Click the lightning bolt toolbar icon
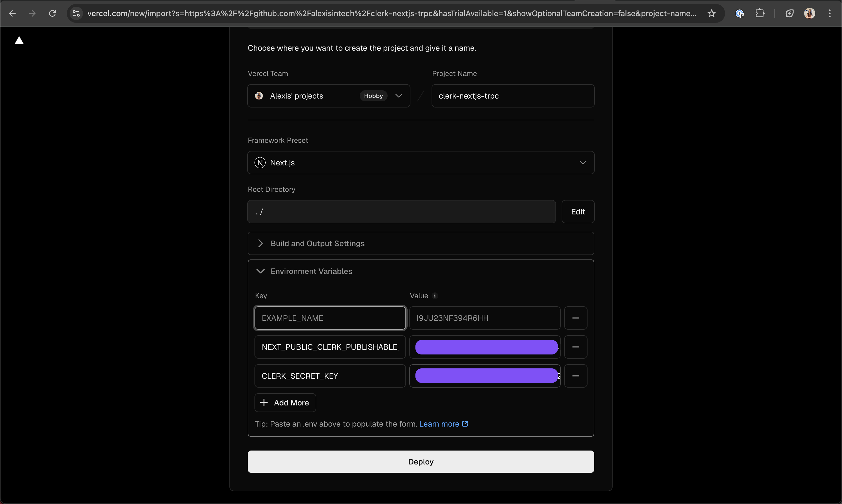This screenshot has width=842, height=504. (789, 13)
